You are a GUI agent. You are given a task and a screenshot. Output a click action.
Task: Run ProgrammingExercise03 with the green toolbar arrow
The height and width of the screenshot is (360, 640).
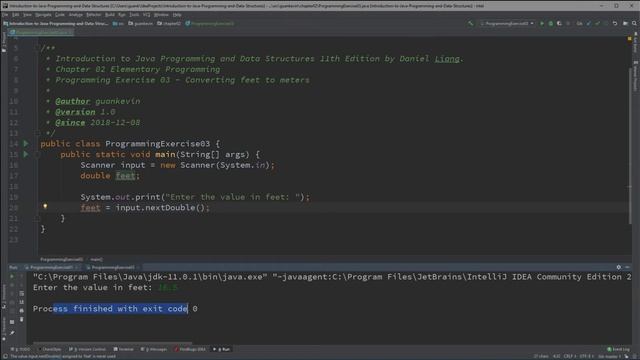click(542, 24)
